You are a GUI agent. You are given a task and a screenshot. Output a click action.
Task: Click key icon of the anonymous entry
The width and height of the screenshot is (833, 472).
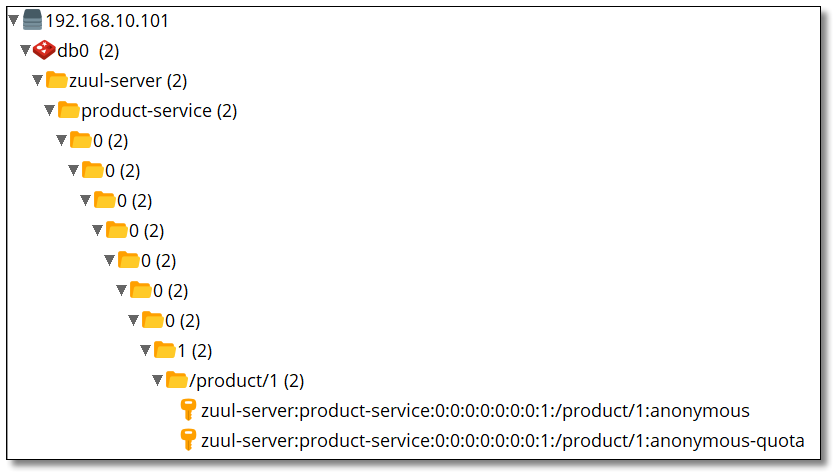point(188,410)
